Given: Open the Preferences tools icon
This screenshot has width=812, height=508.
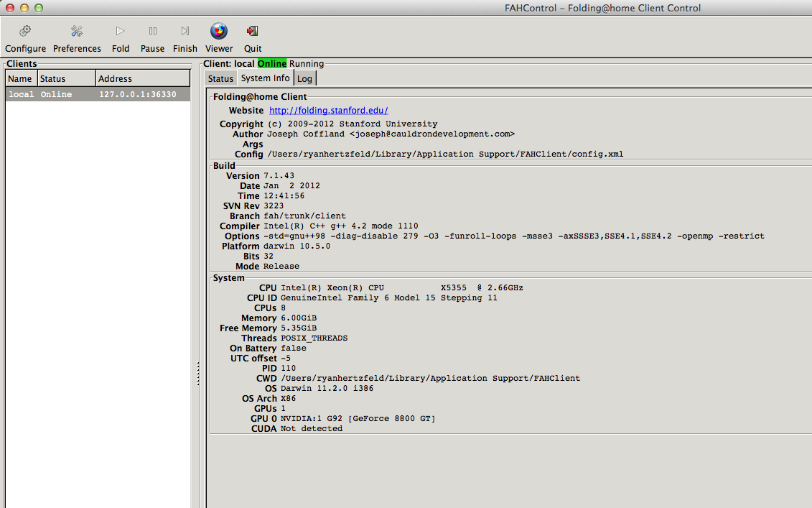Looking at the screenshot, I should click(x=77, y=31).
